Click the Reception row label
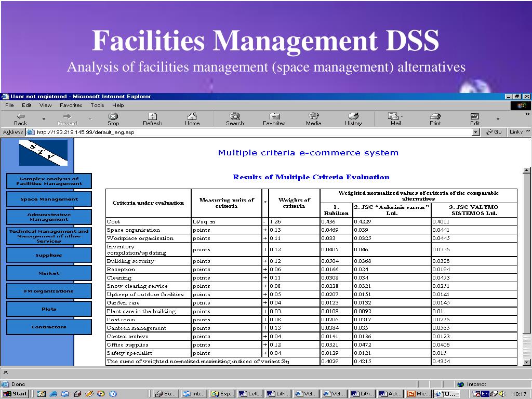This screenshot has width=532, height=399. 121,270
